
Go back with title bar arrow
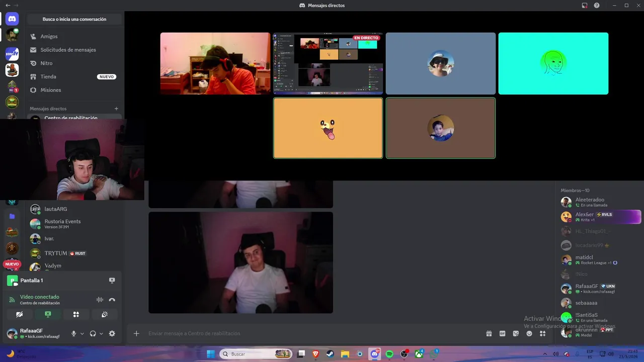(x=7, y=5)
